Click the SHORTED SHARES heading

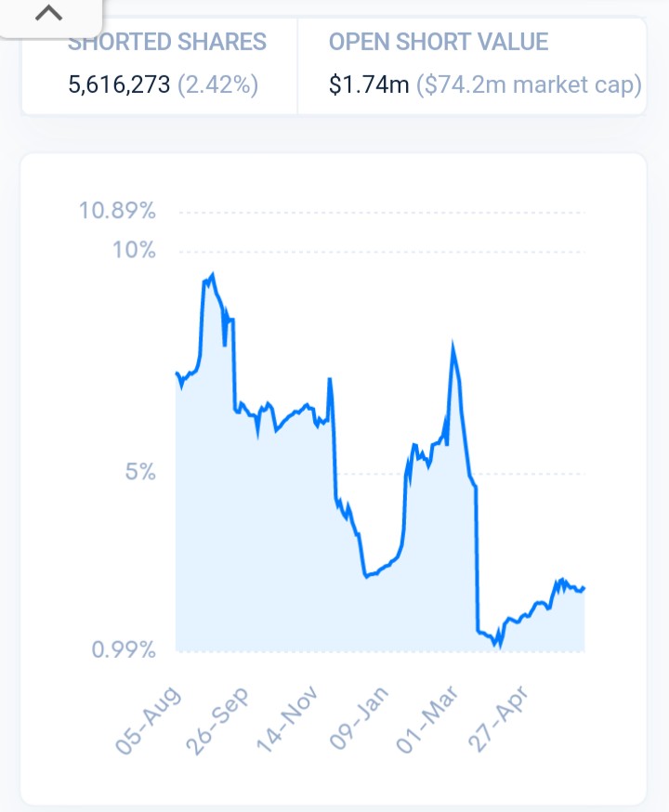167,43
